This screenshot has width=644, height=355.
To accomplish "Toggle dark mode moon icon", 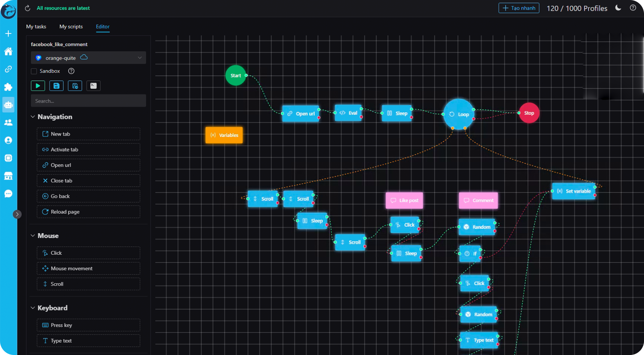I will pyautogui.click(x=618, y=8).
